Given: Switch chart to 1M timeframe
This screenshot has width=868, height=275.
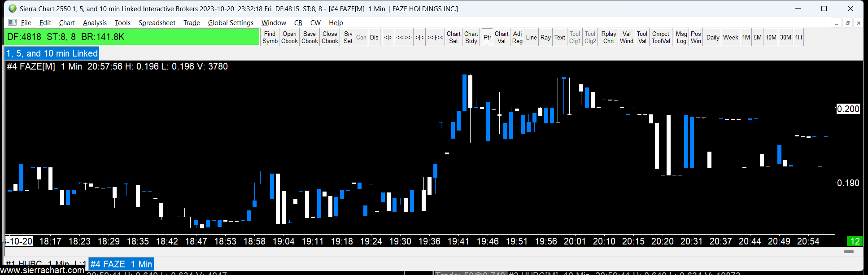Looking at the screenshot, I should coord(746,37).
